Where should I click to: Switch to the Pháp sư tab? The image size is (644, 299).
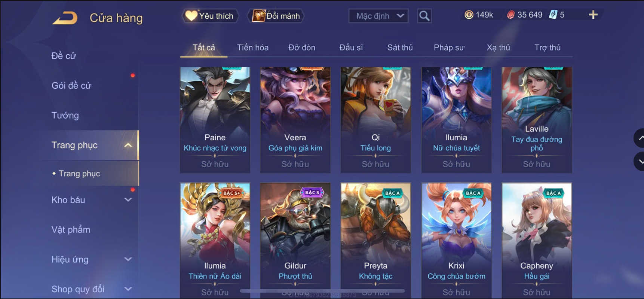point(449,48)
